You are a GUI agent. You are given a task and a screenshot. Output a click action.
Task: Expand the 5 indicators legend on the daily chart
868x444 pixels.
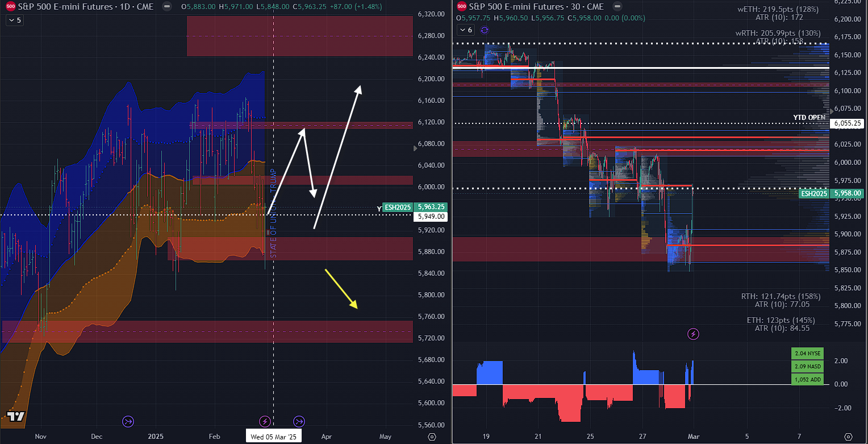coord(14,20)
